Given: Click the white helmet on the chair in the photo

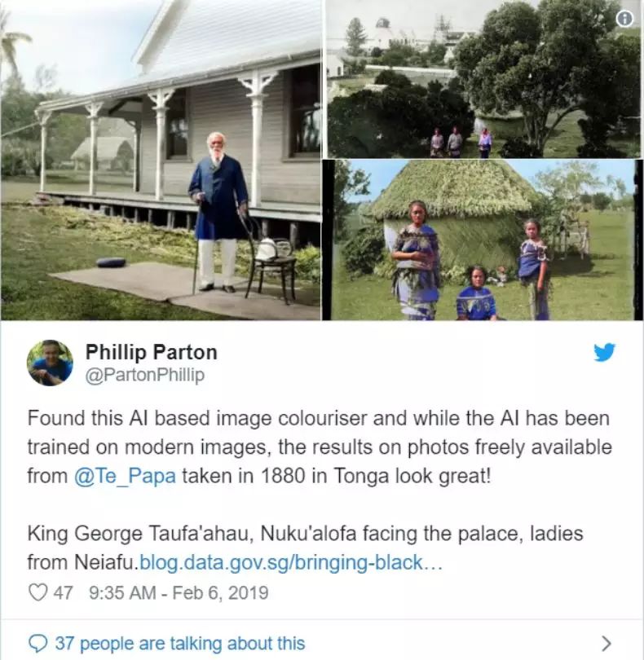Looking at the screenshot, I should pyautogui.click(x=267, y=249).
